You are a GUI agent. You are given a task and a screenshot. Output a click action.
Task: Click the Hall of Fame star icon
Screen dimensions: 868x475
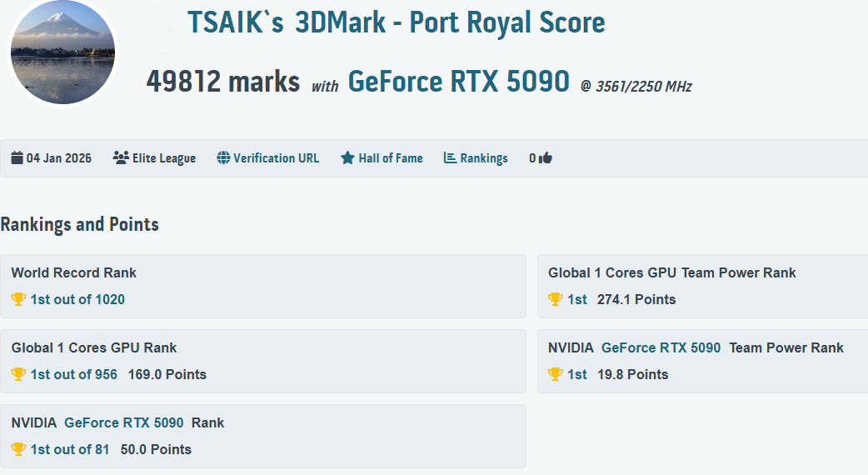coord(347,158)
